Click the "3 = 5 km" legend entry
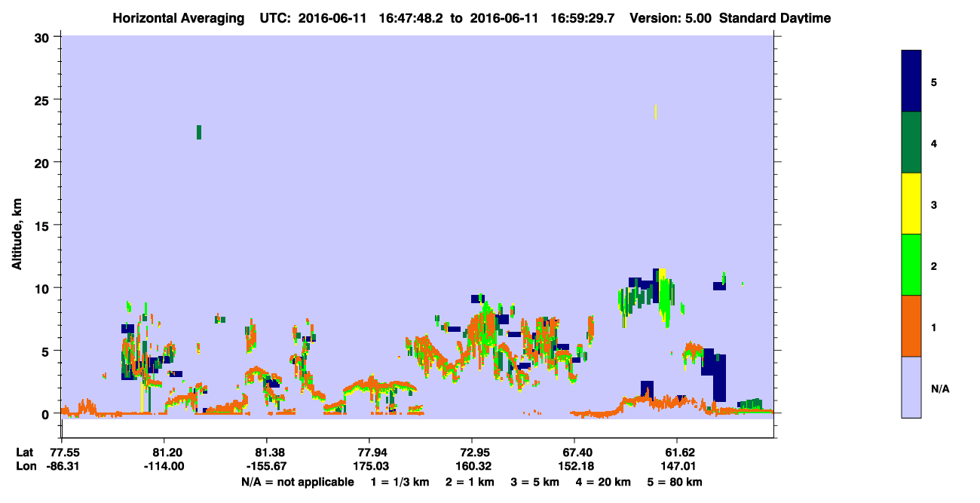The image size is (980, 503). 535,482
